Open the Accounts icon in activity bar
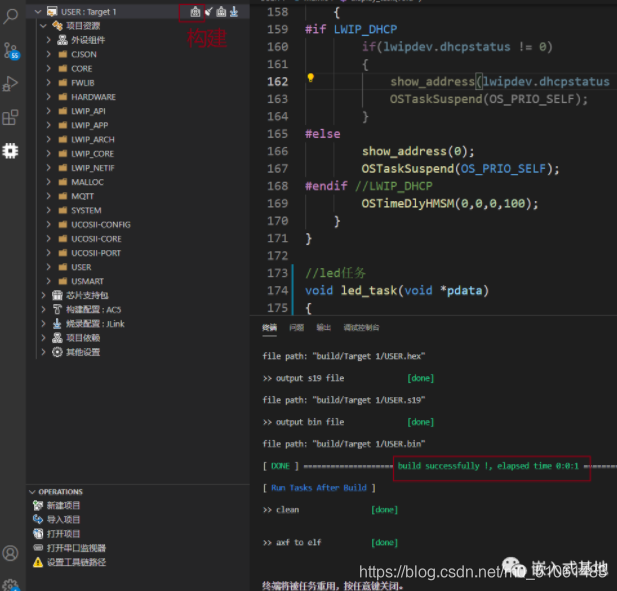 [11, 553]
